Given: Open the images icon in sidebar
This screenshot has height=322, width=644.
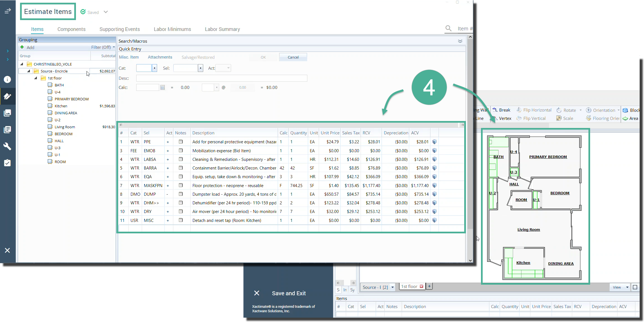Looking at the screenshot, I should click(8, 113).
